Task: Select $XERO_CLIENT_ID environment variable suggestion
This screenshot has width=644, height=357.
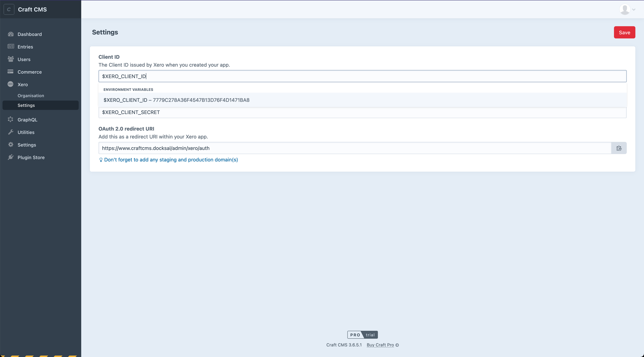Action: click(x=176, y=100)
